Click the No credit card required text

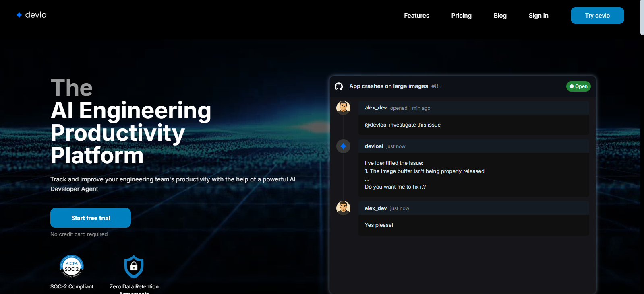(x=79, y=234)
